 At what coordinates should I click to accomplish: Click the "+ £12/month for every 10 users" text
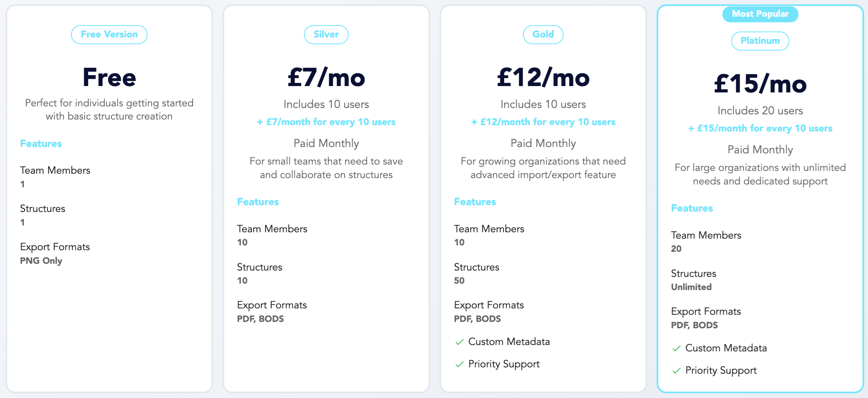point(543,122)
